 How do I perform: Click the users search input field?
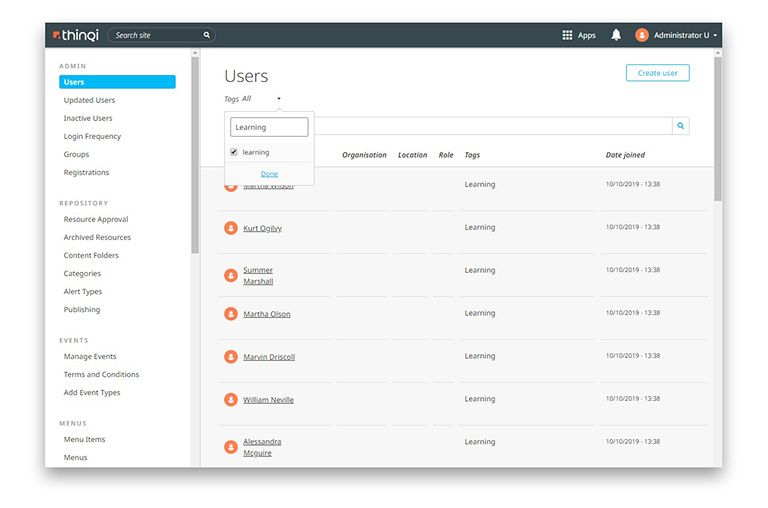coord(492,126)
